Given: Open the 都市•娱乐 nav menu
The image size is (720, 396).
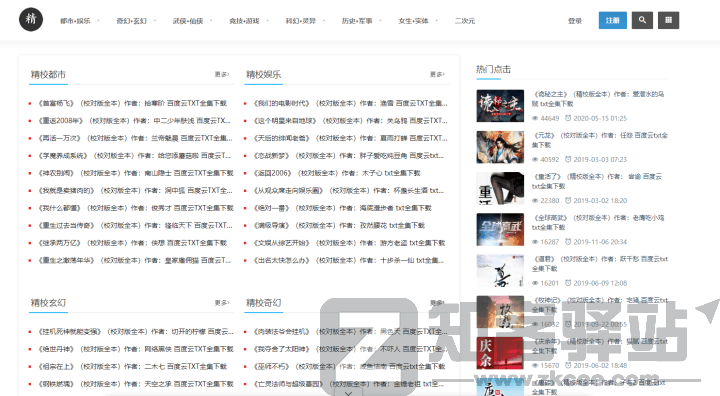Looking at the screenshot, I should tap(75, 21).
